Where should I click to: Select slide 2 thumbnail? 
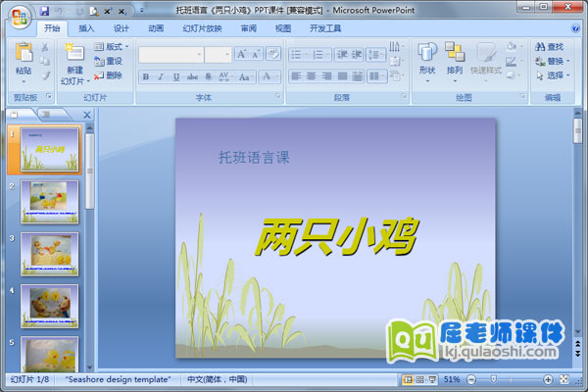pyautogui.click(x=50, y=202)
